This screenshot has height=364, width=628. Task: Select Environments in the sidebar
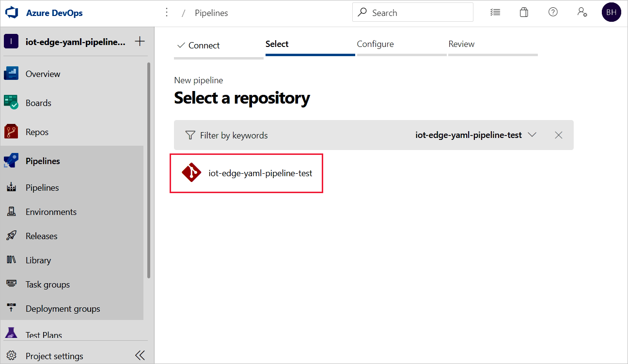click(51, 212)
